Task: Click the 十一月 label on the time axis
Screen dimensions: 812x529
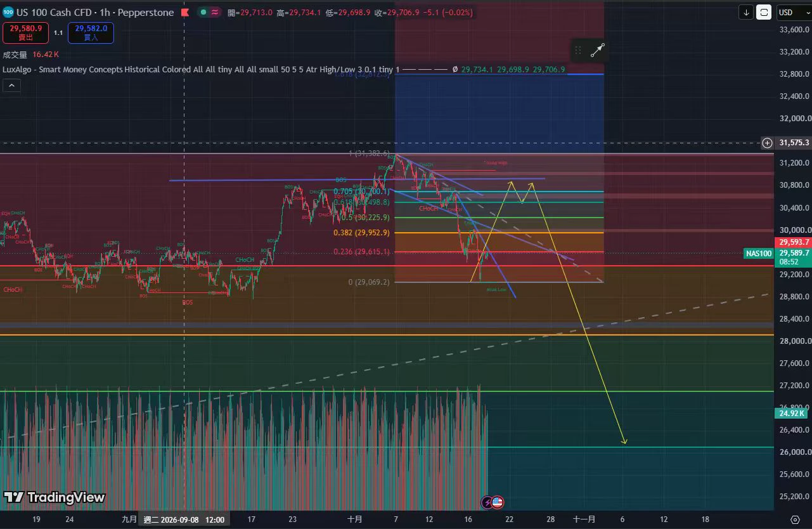Action: [584, 519]
